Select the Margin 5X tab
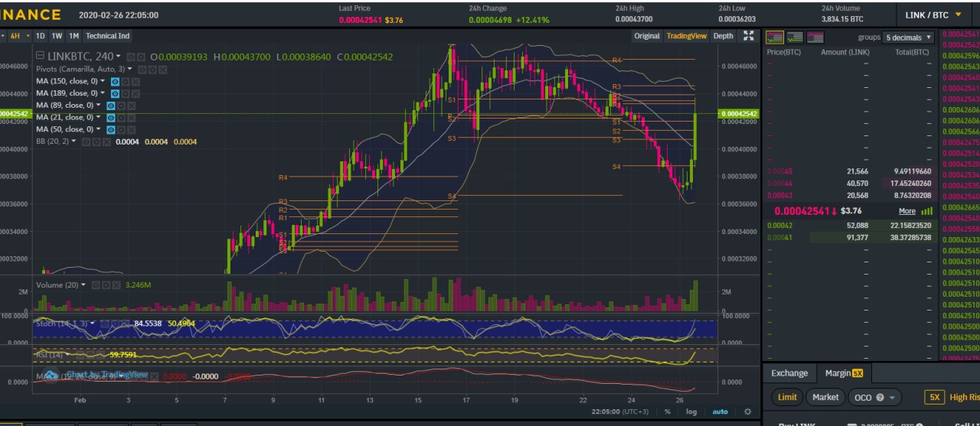The image size is (980, 426). [843, 373]
